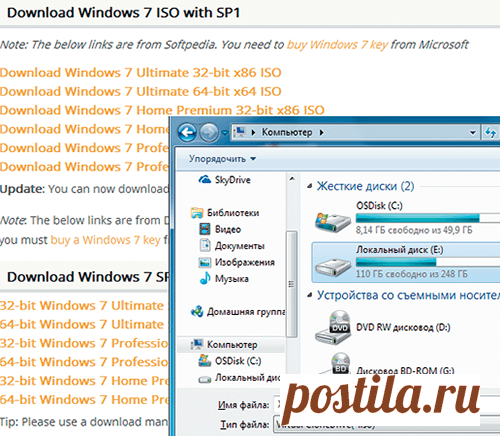Collapse the Устройства со съемными носителями group
The width and height of the screenshot is (500, 436).
(310, 295)
